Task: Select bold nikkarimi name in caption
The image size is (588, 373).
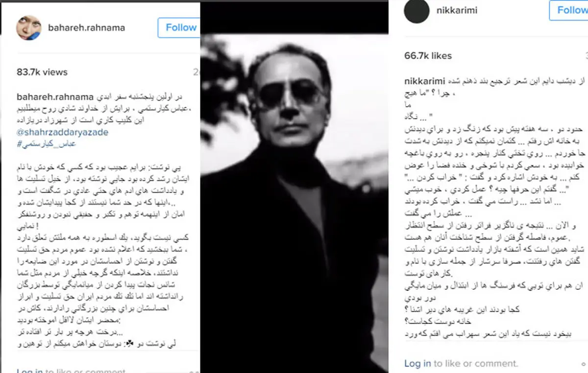Action: coord(424,79)
